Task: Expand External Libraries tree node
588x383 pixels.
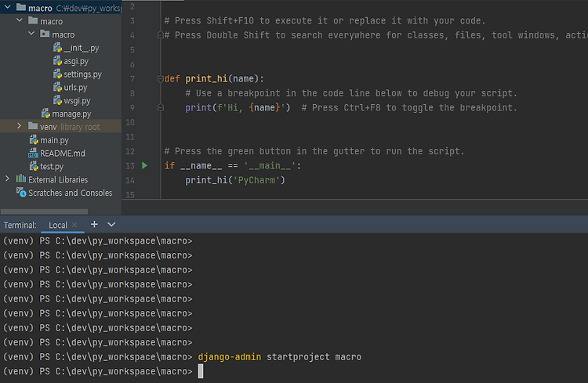Action: click(x=7, y=179)
